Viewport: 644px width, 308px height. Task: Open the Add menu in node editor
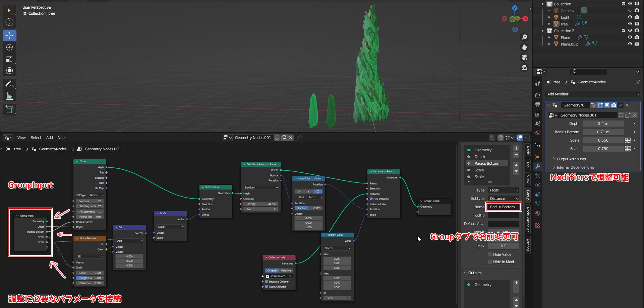pyautogui.click(x=49, y=138)
